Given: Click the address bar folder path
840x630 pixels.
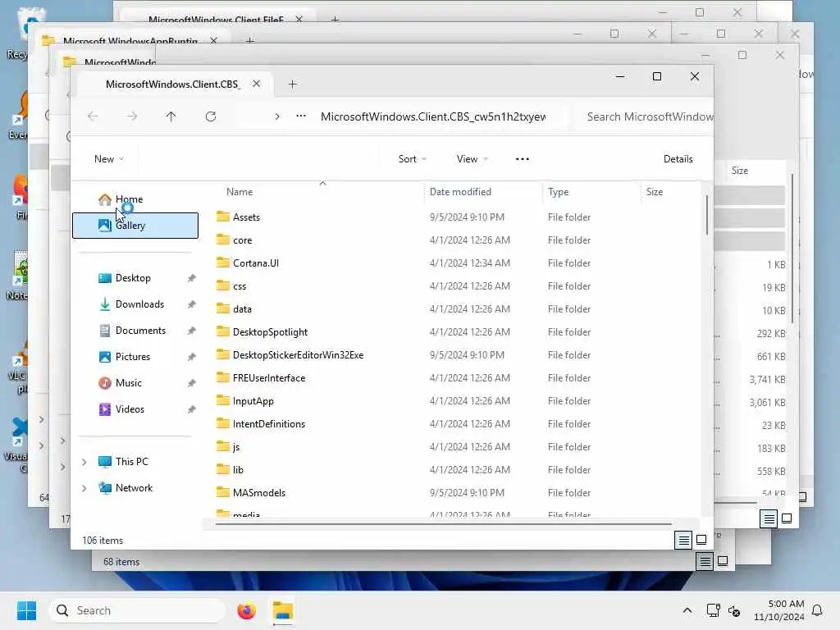Looking at the screenshot, I should point(433,116).
